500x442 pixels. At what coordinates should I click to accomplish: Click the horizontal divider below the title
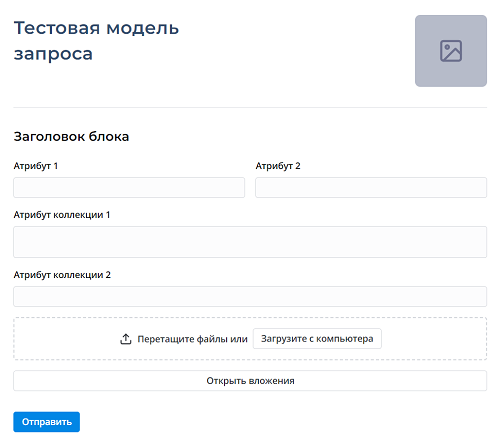pyautogui.click(x=250, y=107)
